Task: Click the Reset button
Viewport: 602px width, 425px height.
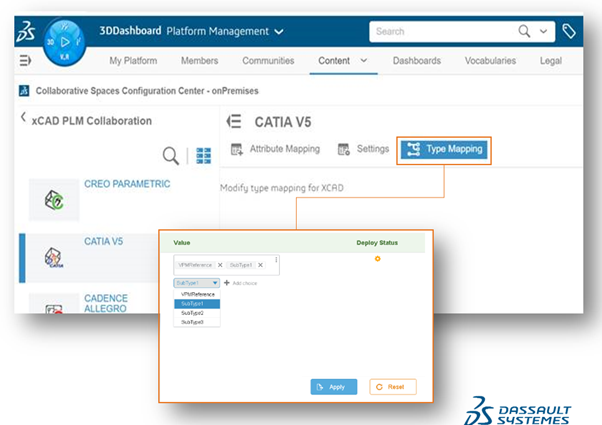Action: (393, 387)
